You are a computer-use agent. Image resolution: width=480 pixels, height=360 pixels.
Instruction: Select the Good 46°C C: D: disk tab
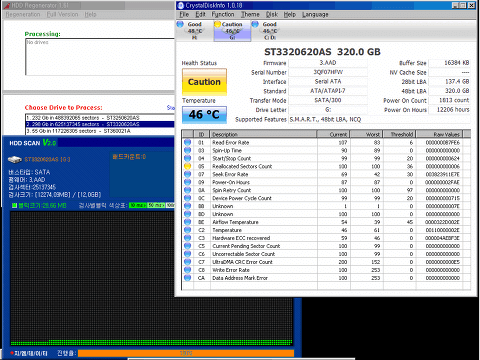tap(269, 31)
